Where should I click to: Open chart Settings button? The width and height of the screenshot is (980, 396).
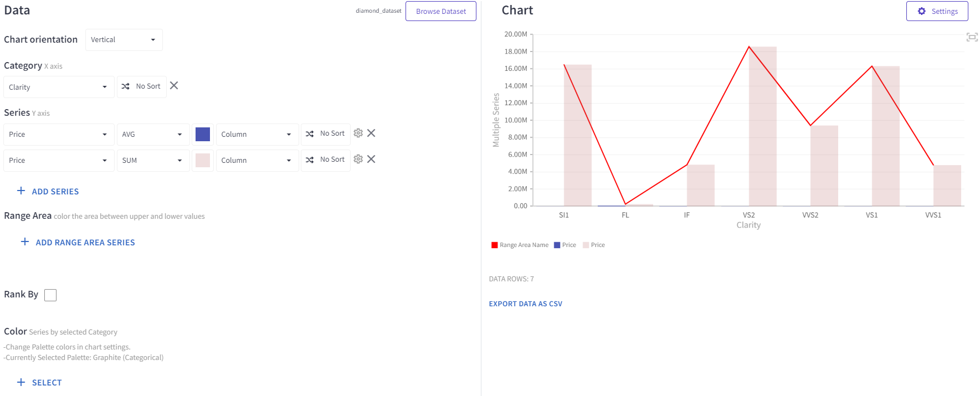937,12
